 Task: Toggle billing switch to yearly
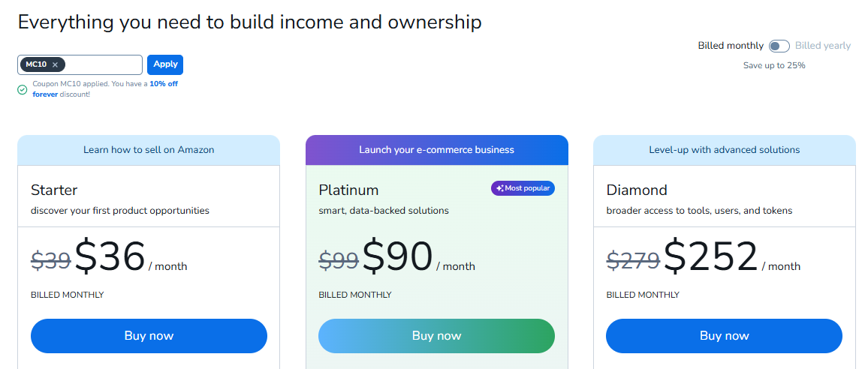(779, 46)
